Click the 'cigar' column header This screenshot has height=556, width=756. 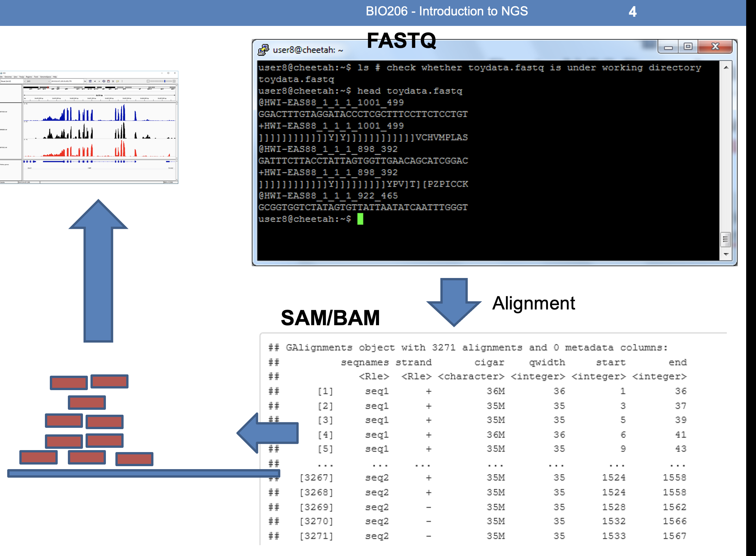click(x=489, y=363)
